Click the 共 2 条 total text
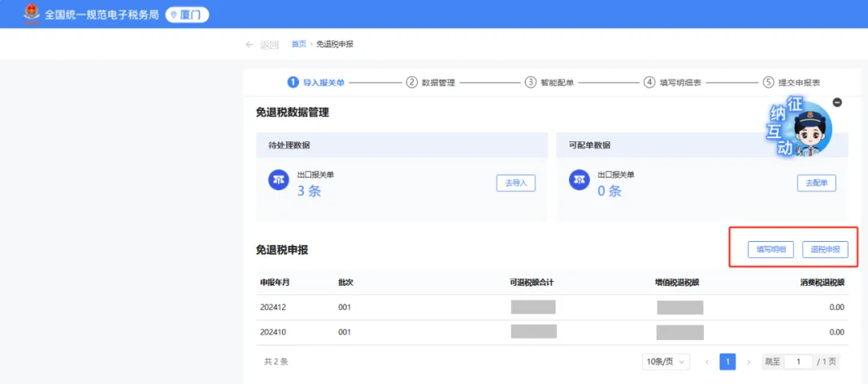This screenshot has width=868, height=384. [276, 362]
